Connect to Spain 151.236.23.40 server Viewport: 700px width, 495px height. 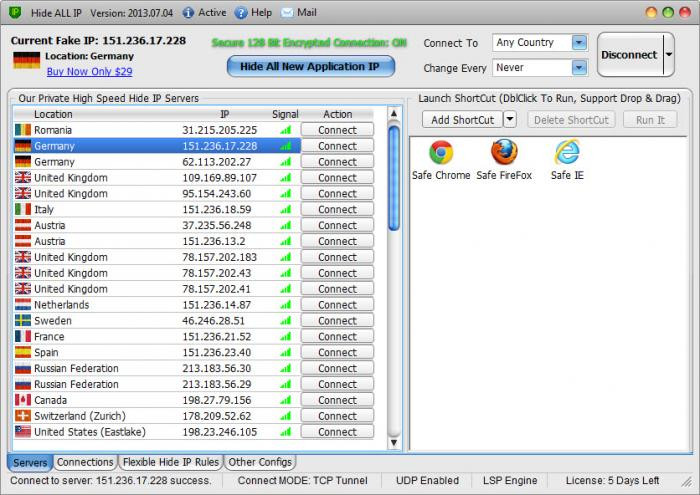click(x=338, y=352)
